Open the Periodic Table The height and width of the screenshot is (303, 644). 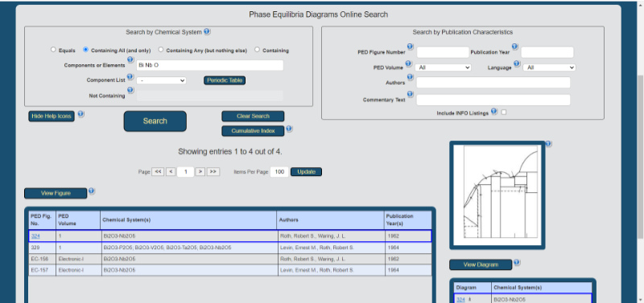pyautogui.click(x=225, y=80)
